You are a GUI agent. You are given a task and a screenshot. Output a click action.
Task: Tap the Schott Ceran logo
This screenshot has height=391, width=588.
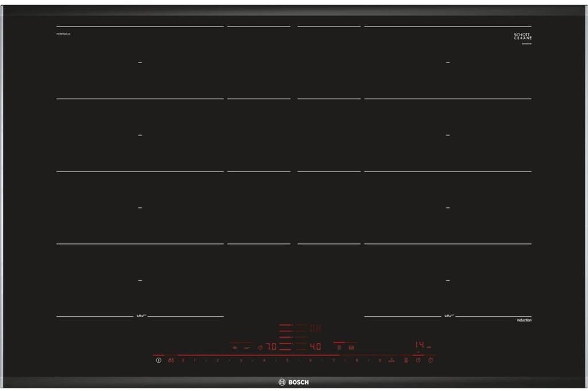tap(523, 36)
